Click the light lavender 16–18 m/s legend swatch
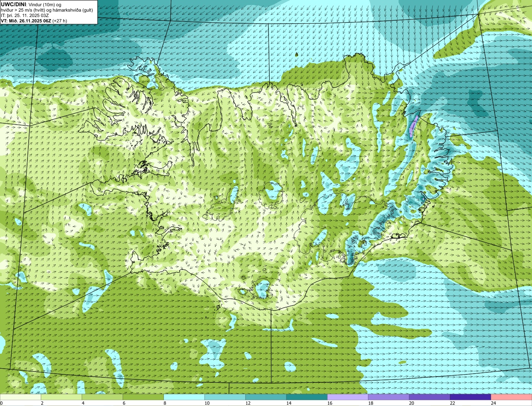This screenshot has height=406, width=532. [348, 397]
